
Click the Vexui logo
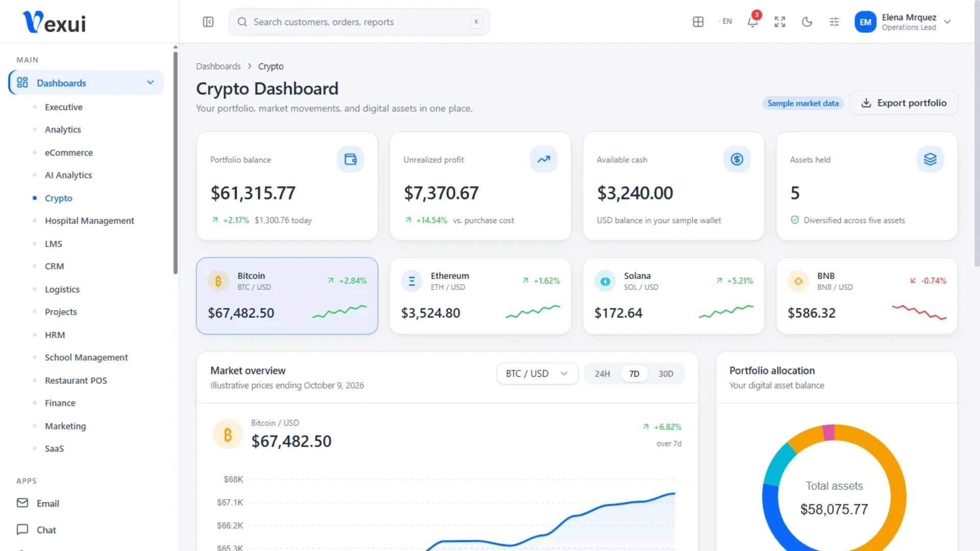[54, 22]
